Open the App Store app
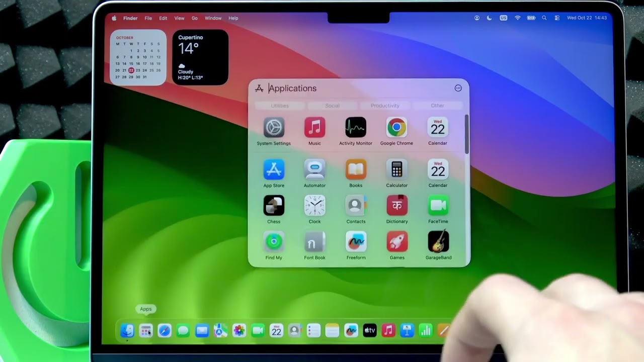Image resolution: width=644 pixels, height=362 pixels. click(274, 170)
